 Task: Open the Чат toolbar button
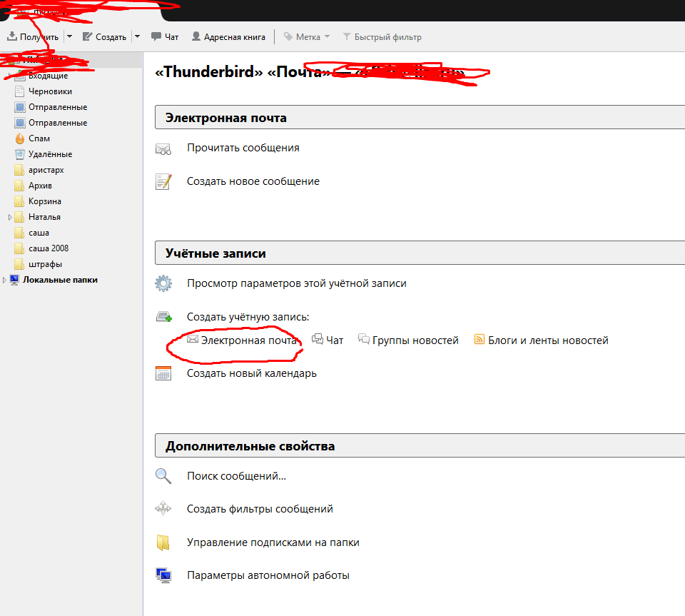coord(165,36)
